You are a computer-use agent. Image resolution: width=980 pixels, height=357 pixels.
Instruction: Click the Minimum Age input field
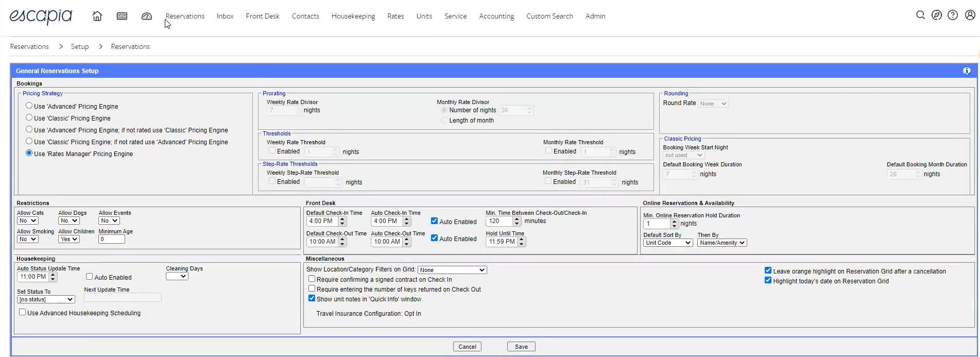111,239
